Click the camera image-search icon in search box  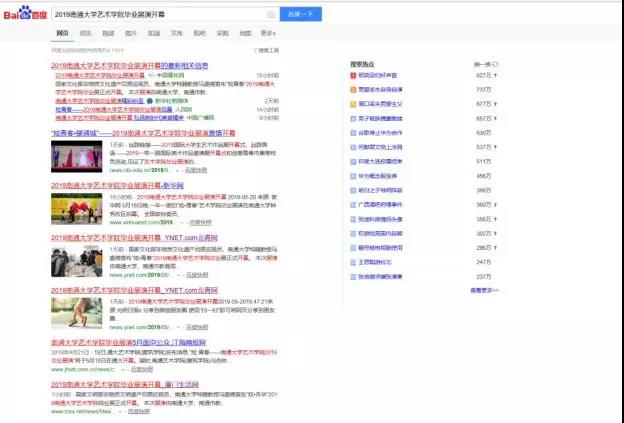(x=270, y=15)
